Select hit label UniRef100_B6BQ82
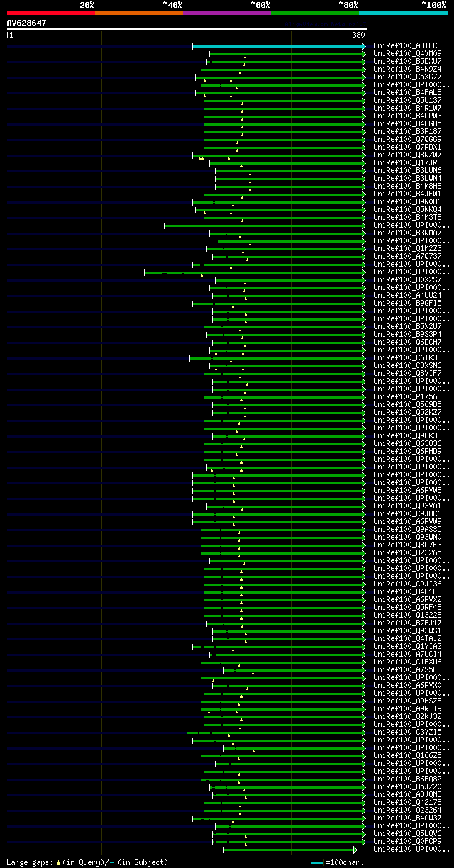Image resolution: width=454 pixels, height=868 pixels. pyautogui.click(x=407, y=779)
